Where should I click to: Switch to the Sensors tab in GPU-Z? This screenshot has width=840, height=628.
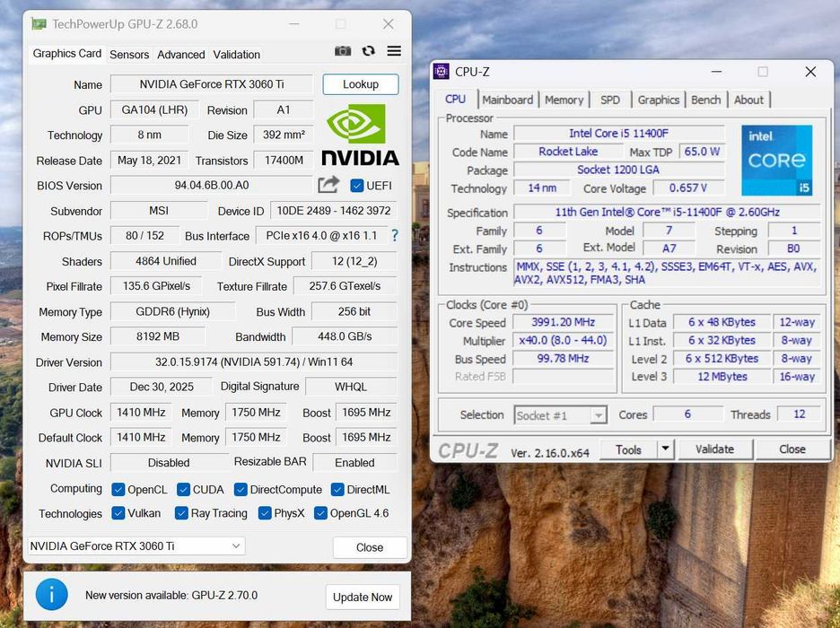pos(129,54)
